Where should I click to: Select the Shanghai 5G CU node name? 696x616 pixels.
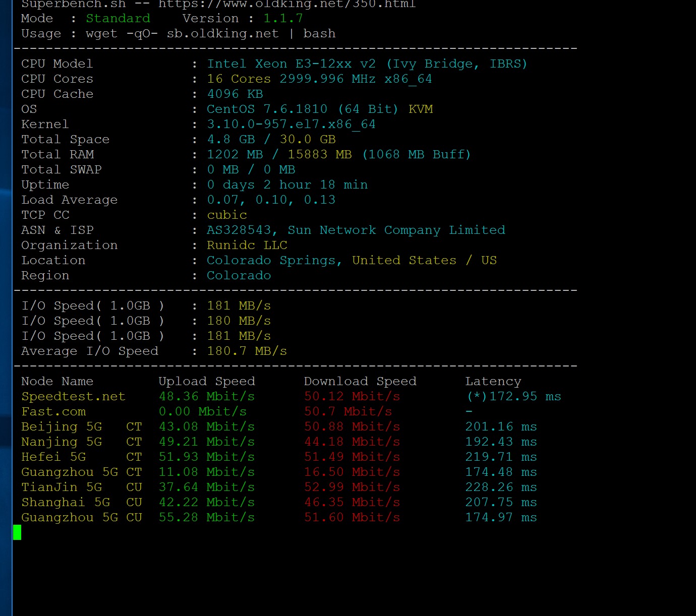(x=82, y=503)
